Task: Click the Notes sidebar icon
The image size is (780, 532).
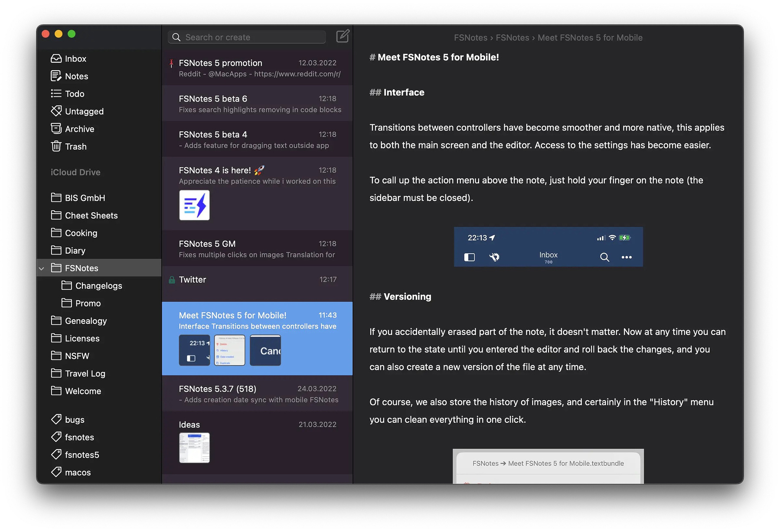Action: click(x=56, y=76)
